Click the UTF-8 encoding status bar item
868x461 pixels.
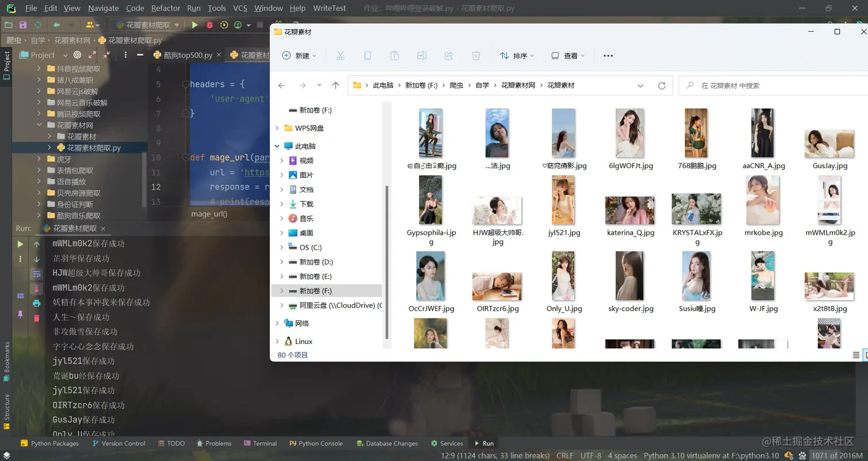tap(591, 455)
